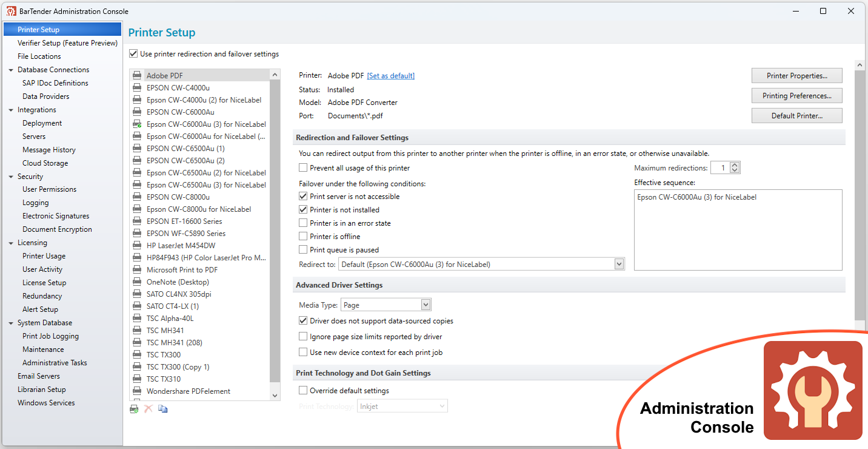Select Epson CW-C6000Au (3) in Effective sequence
This screenshot has height=449, width=868.
(x=697, y=197)
